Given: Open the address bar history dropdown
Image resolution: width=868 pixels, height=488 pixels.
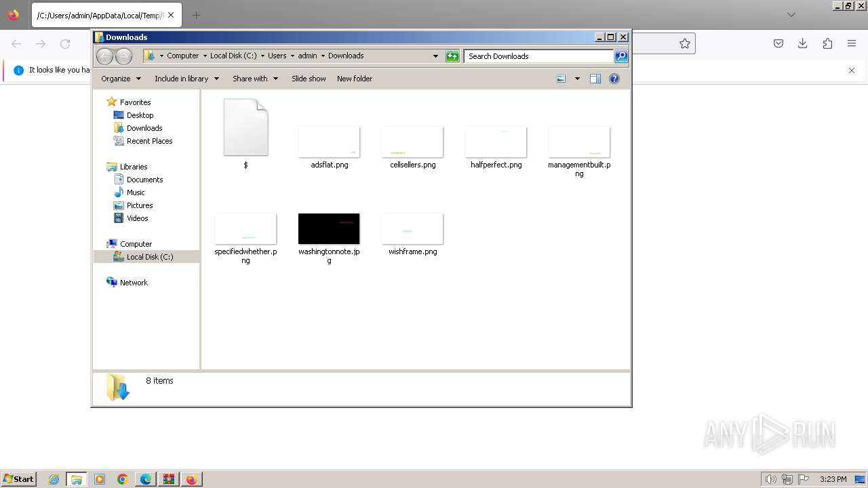Looking at the screenshot, I should click(x=435, y=56).
